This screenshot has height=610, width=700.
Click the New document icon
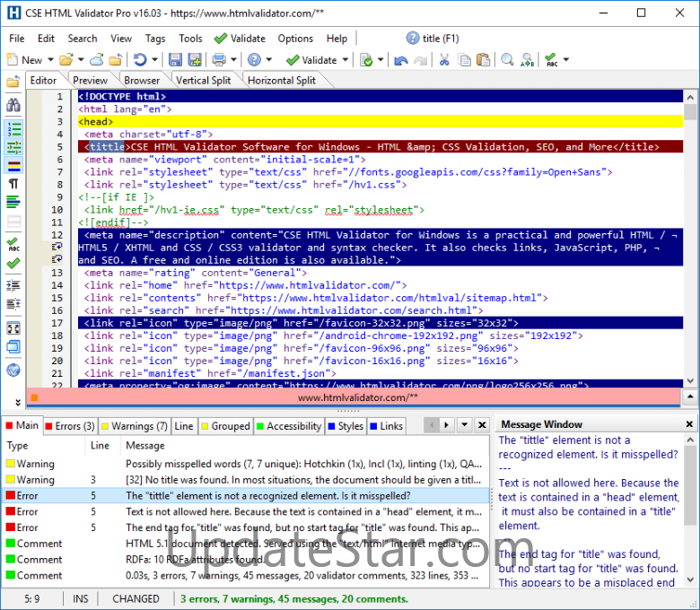pyautogui.click(x=12, y=60)
